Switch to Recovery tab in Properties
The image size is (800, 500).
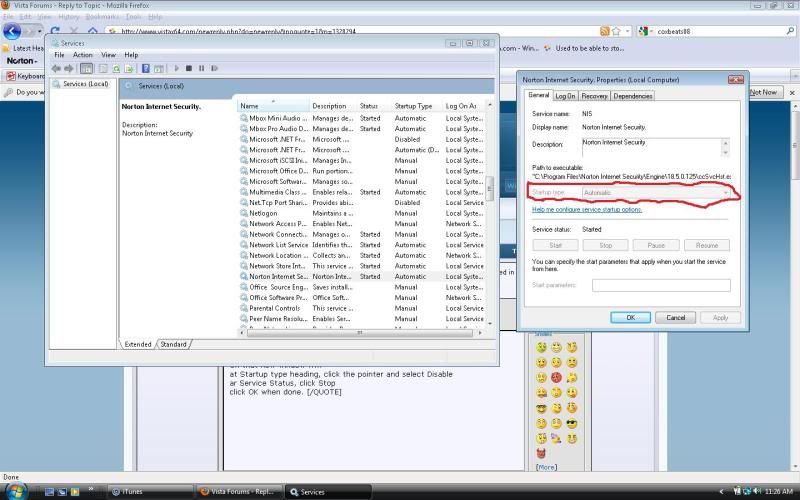[x=594, y=96]
